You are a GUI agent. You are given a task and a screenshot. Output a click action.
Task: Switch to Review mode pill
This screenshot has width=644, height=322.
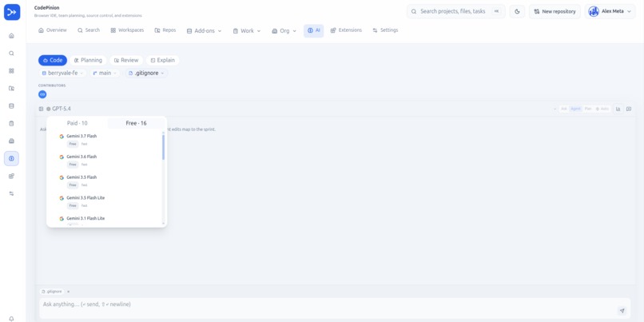[x=126, y=61]
